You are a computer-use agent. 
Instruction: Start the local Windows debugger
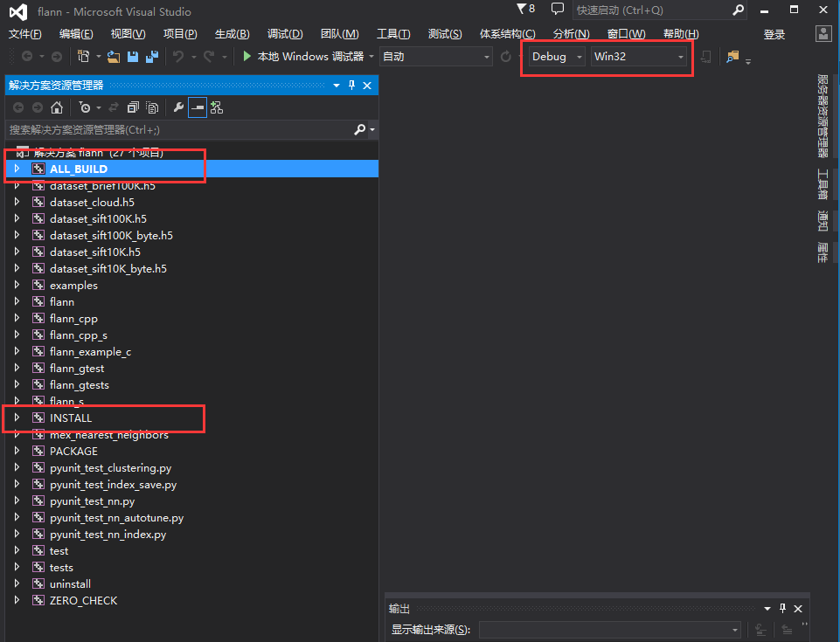click(303, 56)
